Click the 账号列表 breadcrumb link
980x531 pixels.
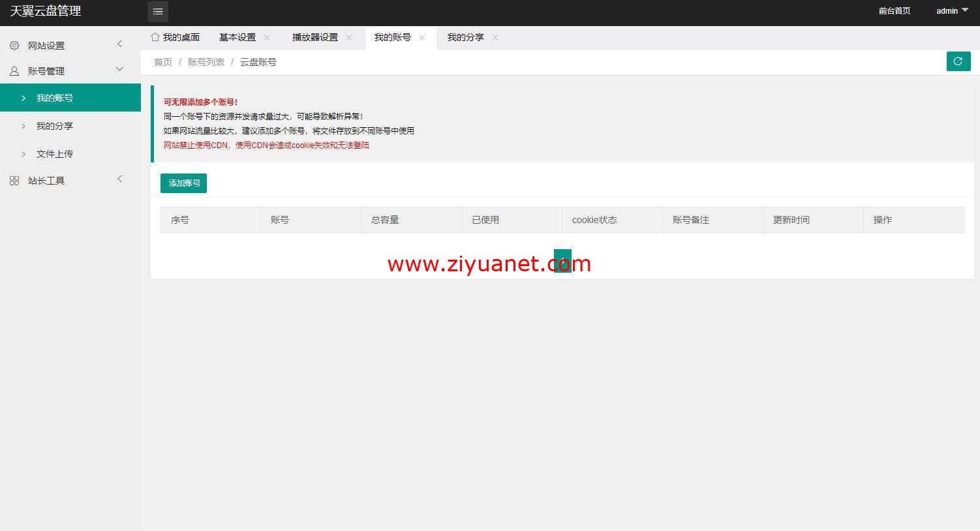[206, 62]
